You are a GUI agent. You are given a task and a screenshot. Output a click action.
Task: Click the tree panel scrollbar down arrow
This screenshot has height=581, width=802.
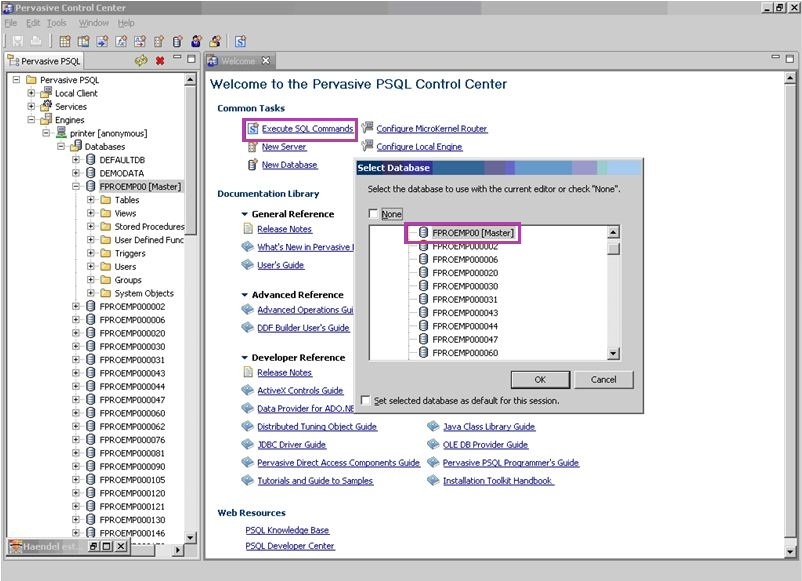click(190, 537)
